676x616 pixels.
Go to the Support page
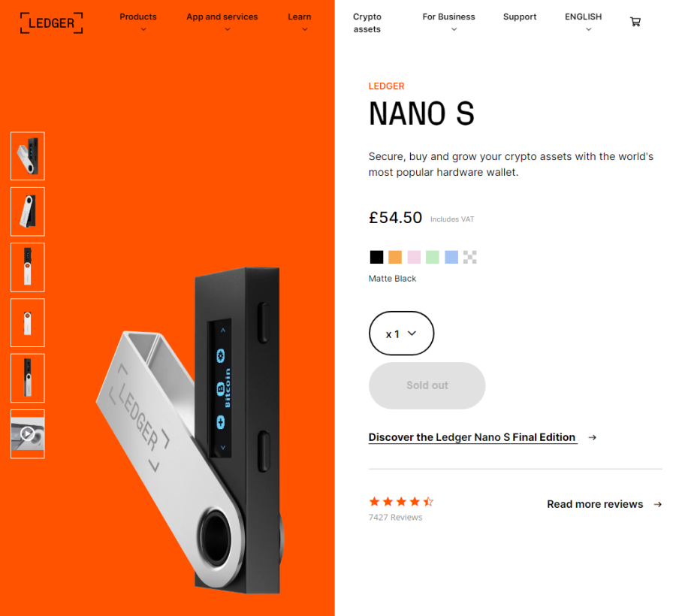click(520, 17)
